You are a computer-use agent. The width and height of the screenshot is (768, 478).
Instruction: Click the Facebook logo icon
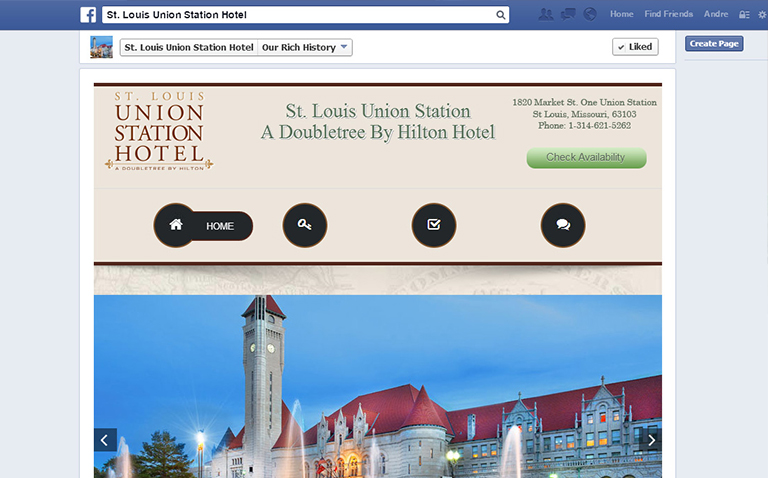[x=88, y=15]
